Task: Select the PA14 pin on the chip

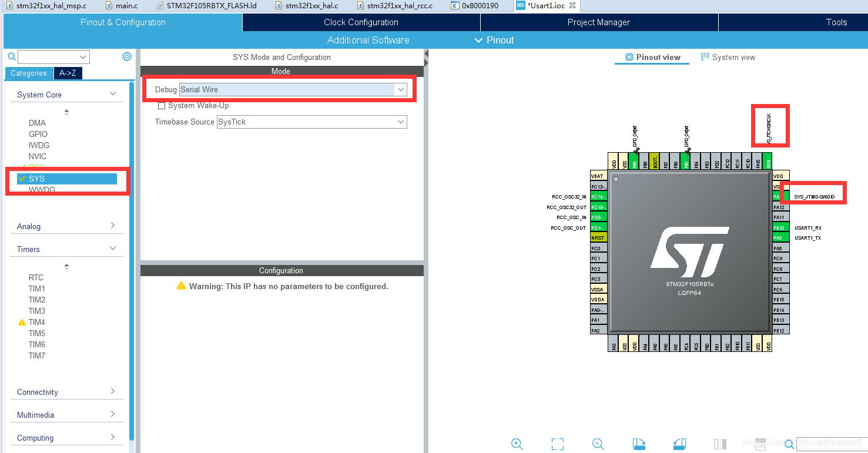Action: [768, 162]
